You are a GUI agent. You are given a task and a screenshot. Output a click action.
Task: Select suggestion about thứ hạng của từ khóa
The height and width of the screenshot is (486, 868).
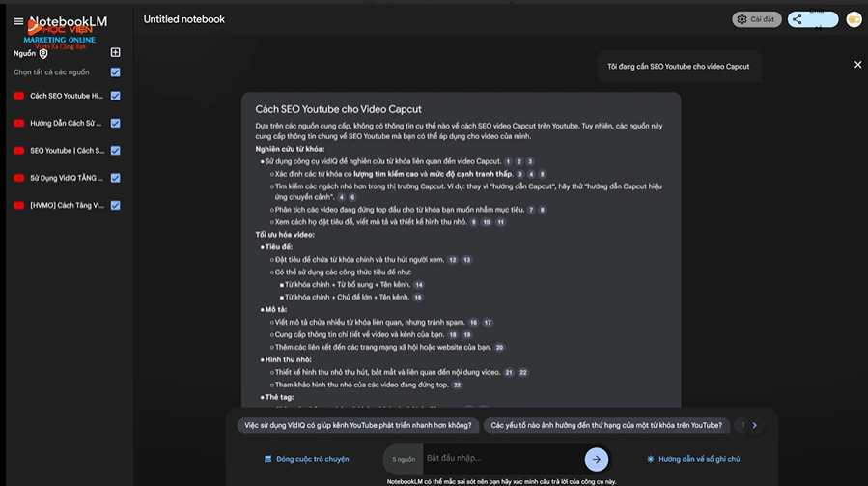point(606,425)
